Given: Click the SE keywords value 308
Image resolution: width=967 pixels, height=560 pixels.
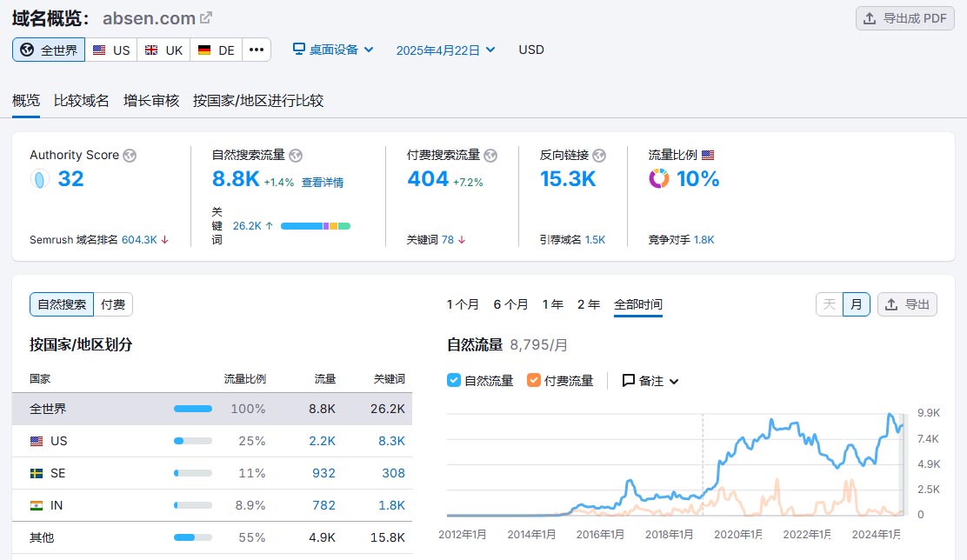Looking at the screenshot, I should click(x=393, y=473).
